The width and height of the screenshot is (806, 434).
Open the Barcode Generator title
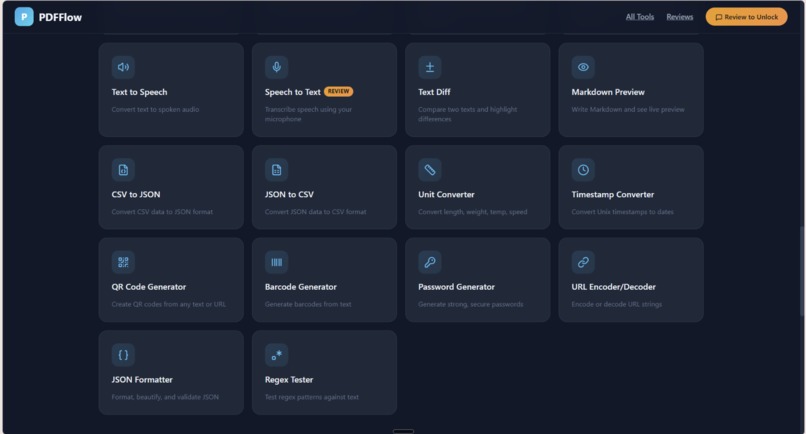pyautogui.click(x=301, y=287)
